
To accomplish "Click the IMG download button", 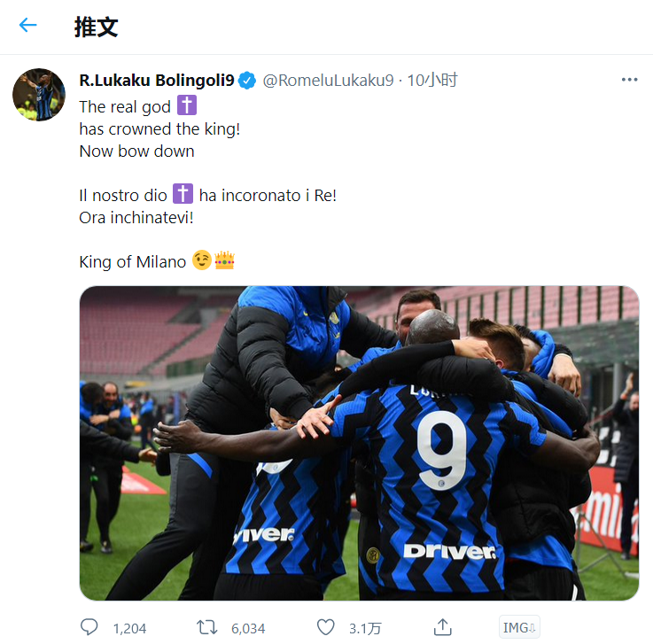I will coord(519,627).
